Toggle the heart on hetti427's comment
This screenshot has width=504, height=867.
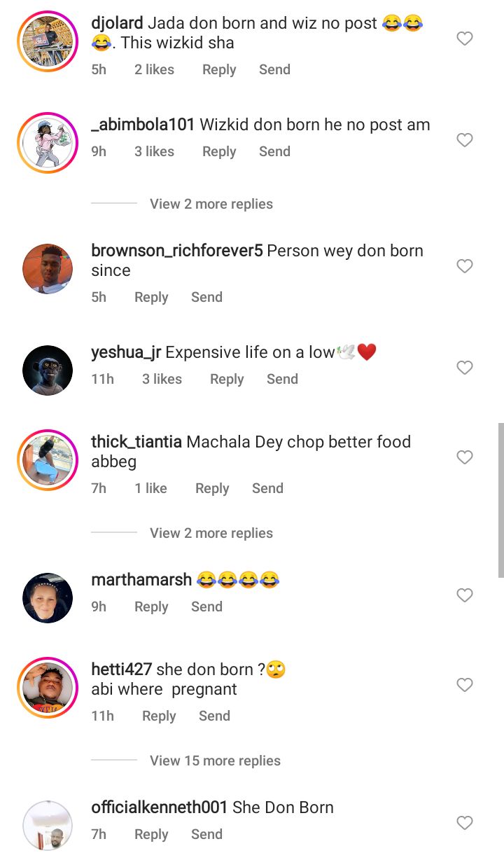464,685
